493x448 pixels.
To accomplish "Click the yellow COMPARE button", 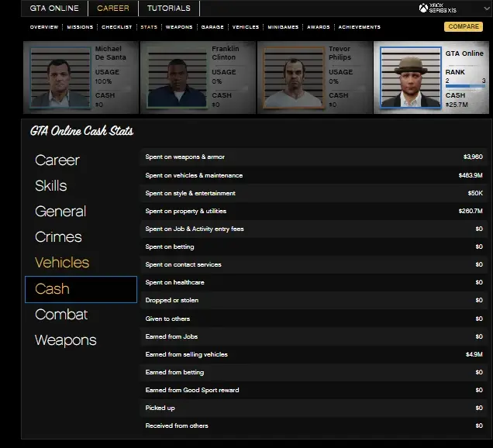I will pyautogui.click(x=464, y=26).
